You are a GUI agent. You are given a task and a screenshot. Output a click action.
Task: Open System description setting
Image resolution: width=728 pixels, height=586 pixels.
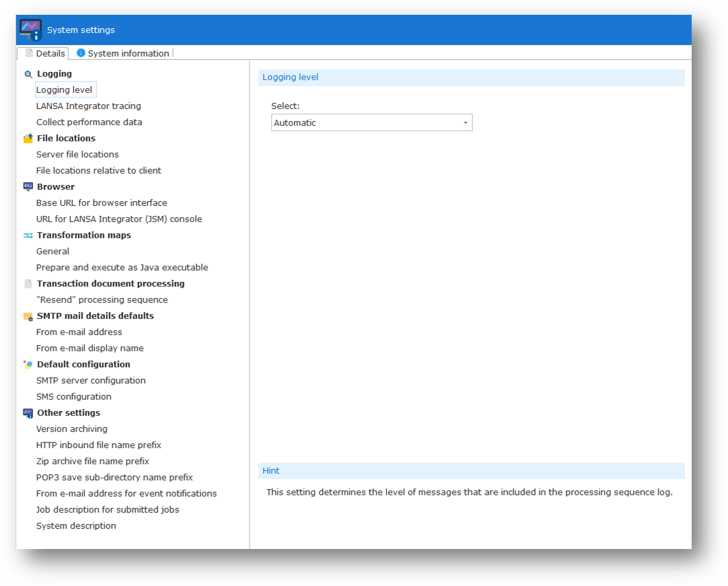(76, 526)
